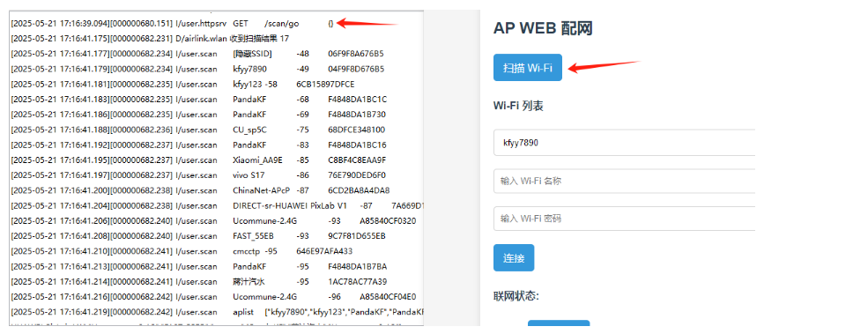Focus the 输入 Wi-Fi 名称 field
The width and height of the screenshot is (868, 334).
[x=625, y=181]
